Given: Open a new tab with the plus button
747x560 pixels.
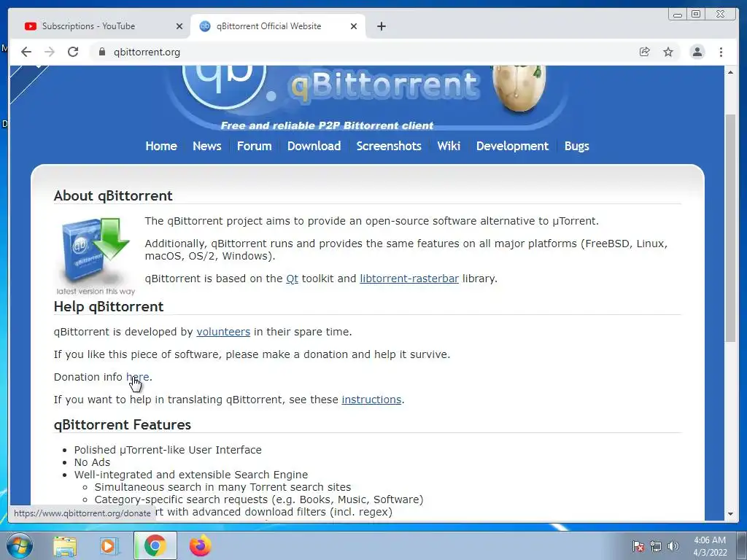Looking at the screenshot, I should [x=381, y=26].
